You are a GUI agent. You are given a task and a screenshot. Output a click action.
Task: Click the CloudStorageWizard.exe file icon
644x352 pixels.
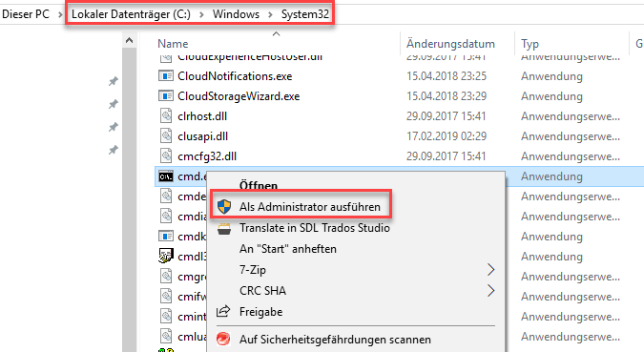tap(166, 96)
